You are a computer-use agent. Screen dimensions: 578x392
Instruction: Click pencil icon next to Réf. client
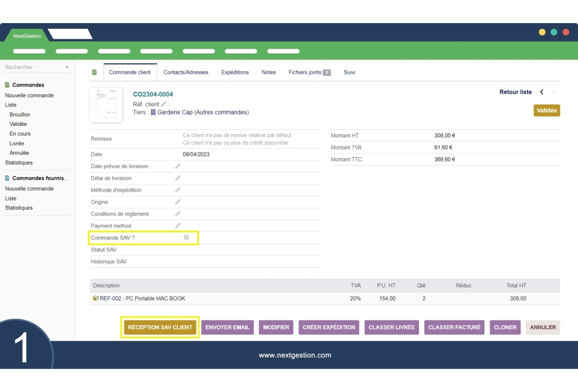click(164, 104)
